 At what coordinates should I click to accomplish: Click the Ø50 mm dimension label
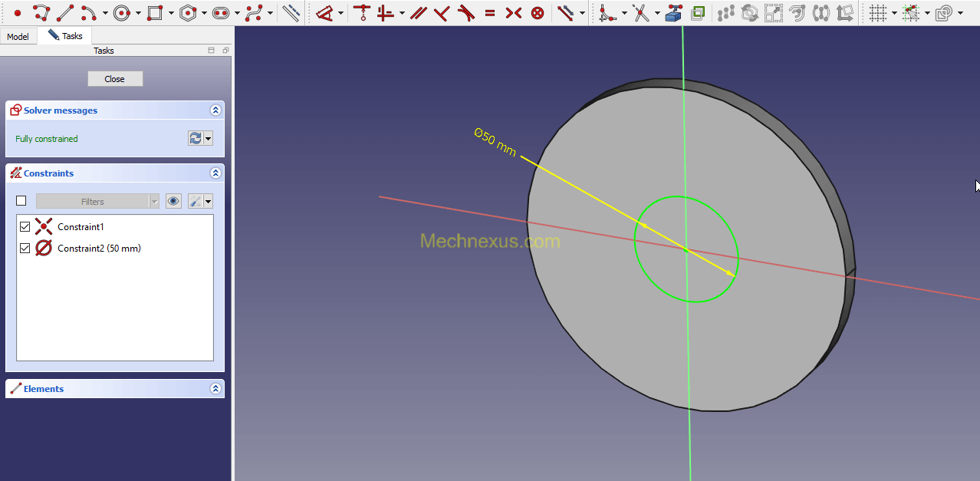[495, 143]
